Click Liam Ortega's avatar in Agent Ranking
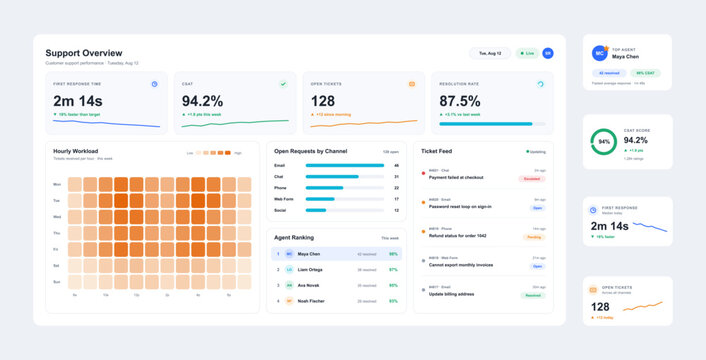The image size is (706, 360). click(289, 270)
